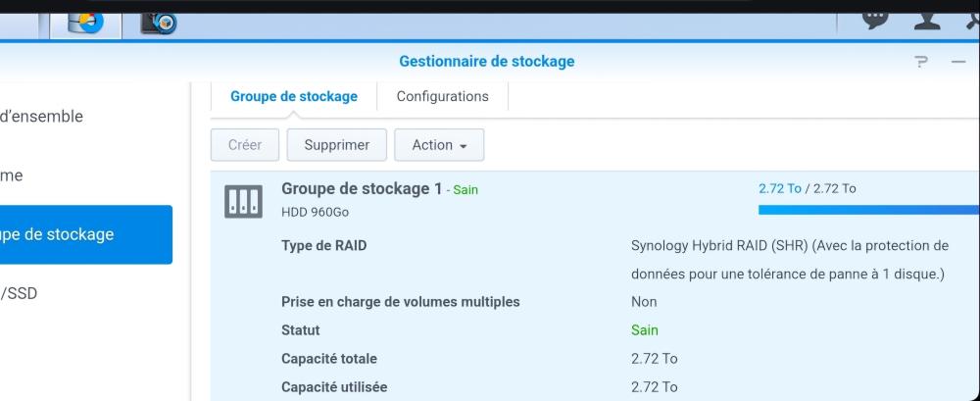Expand the Action dropdown menu
Viewport: 980px width, 401px height.
pyautogui.click(x=439, y=145)
